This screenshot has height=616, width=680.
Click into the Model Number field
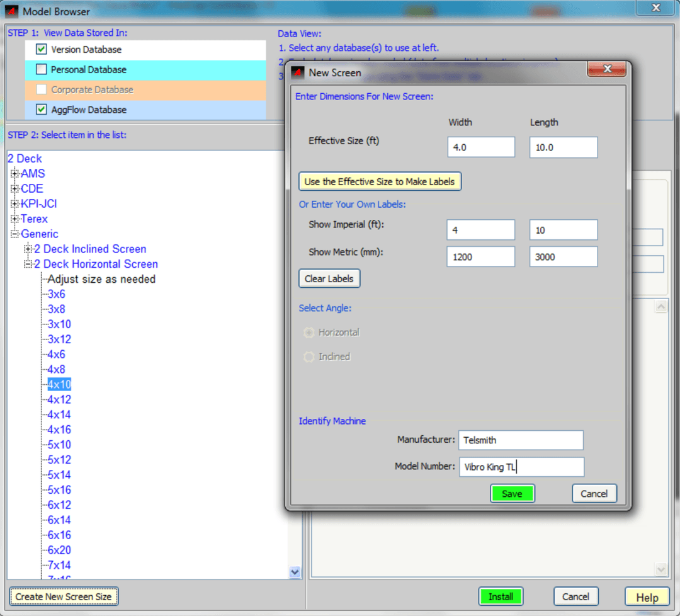521,467
